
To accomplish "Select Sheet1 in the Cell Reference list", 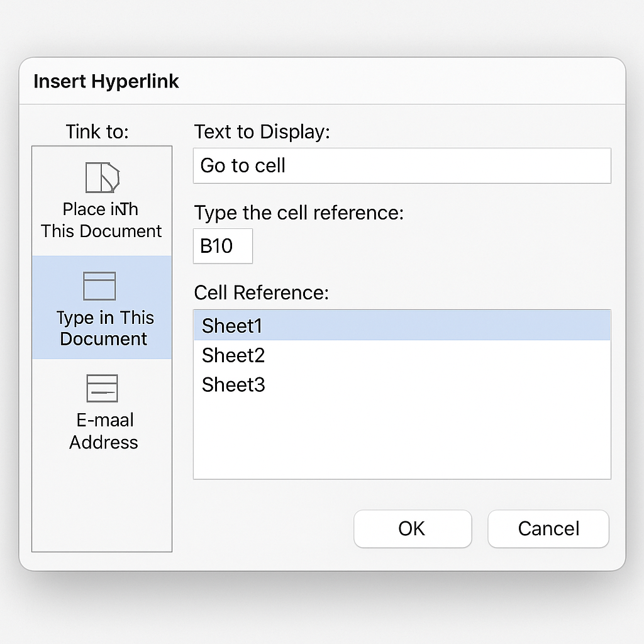I will [x=402, y=326].
